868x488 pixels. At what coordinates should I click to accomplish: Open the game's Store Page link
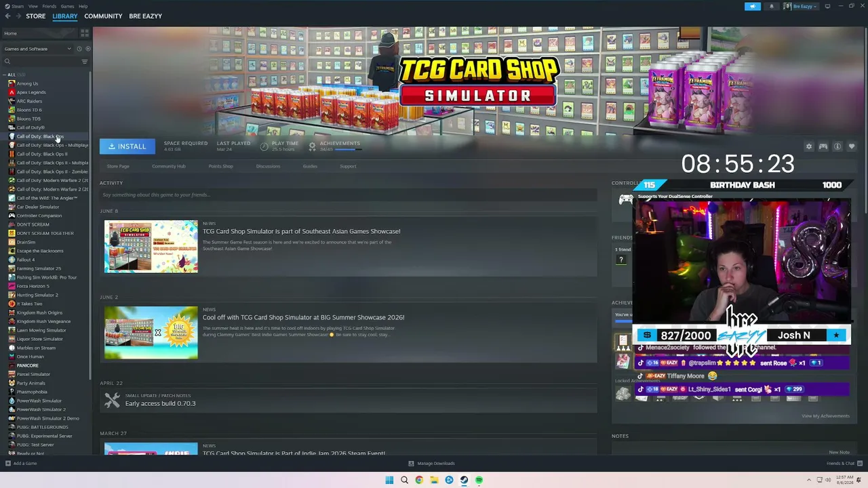[x=118, y=166]
